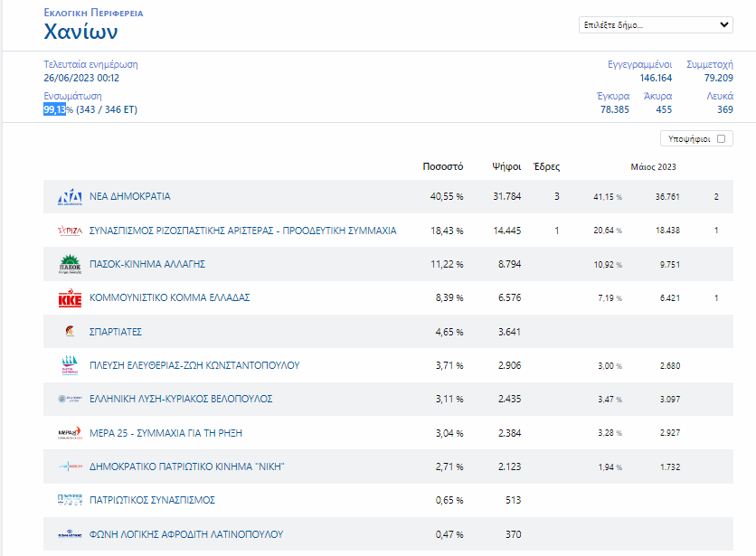
Task: Click Νέα Δημοκρατία's vote count 31.784
Action: click(x=506, y=197)
